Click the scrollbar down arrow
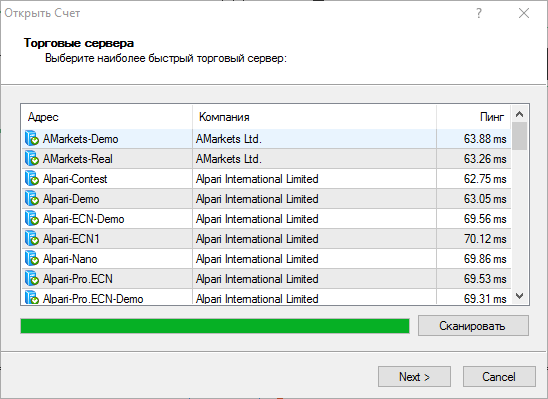This screenshot has height=399, width=548. tap(520, 296)
